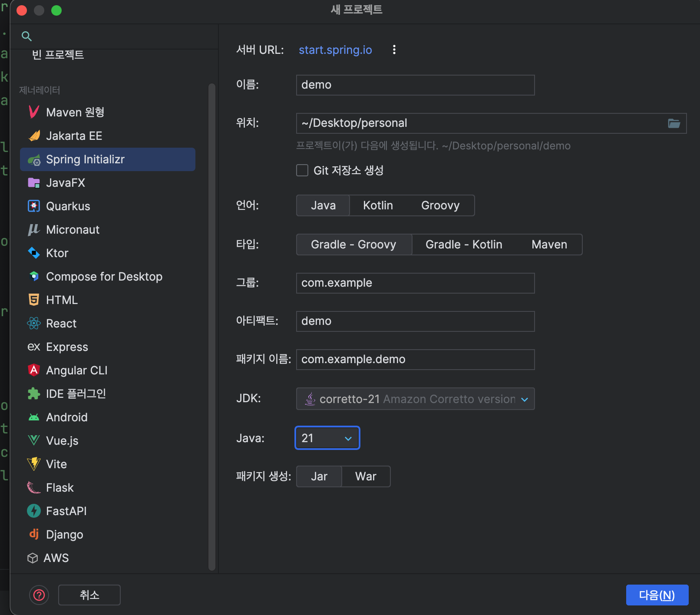
Task: Click the Angular CLI icon
Action: coord(34,370)
